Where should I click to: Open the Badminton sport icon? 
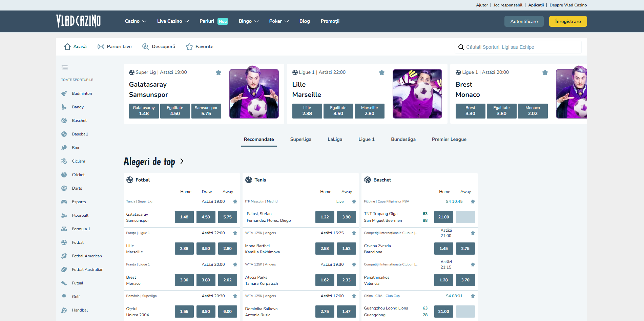click(64, 93)
